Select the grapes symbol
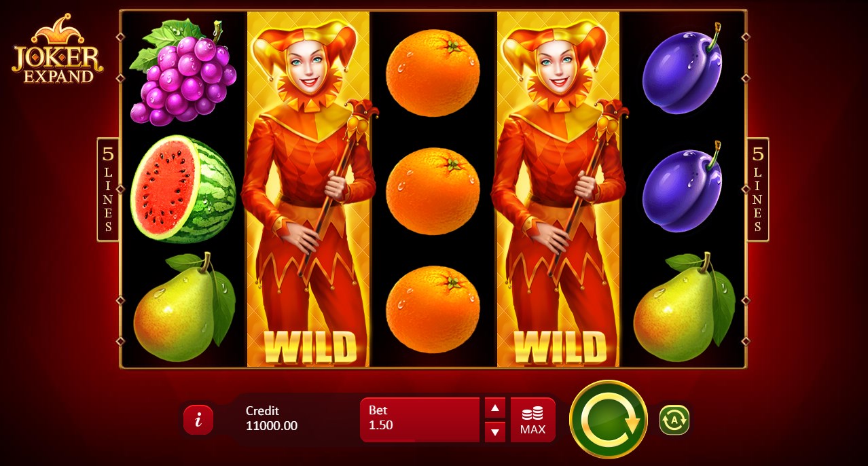868x466 pixels. click(x=183, y=72)
